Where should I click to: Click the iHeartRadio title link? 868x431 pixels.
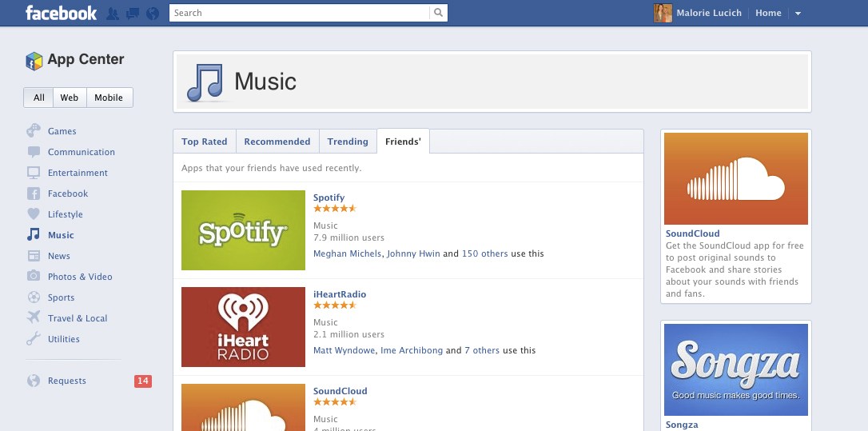[x=340, y=294]
